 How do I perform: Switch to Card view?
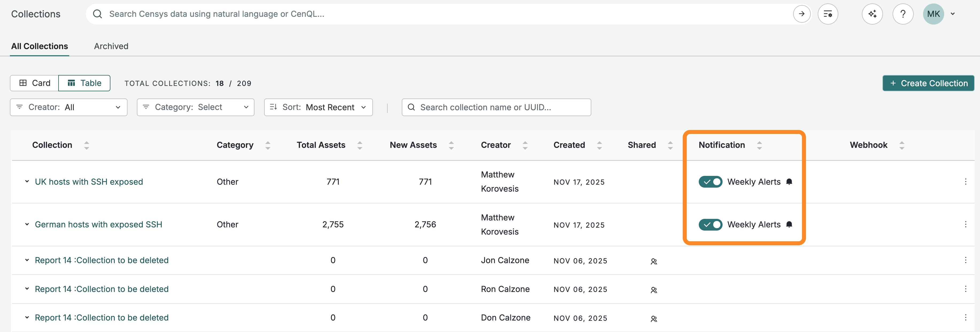pos(35,83)
